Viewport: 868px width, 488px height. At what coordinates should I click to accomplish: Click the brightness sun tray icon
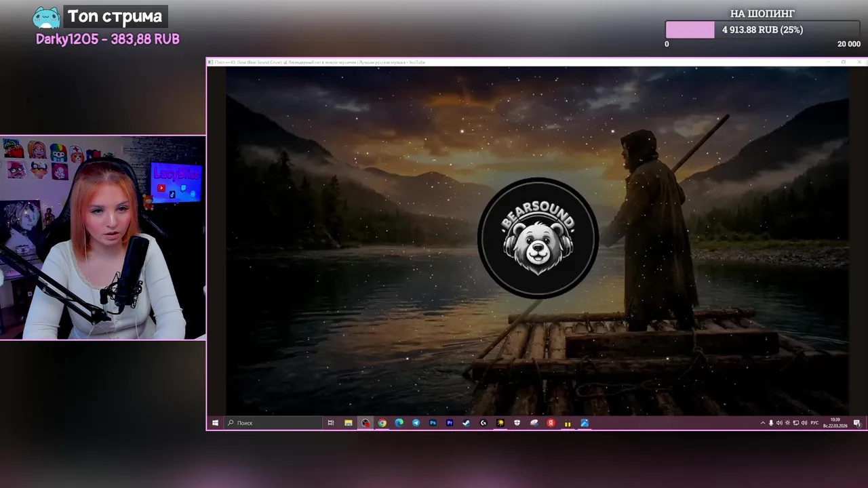(x=787, y=423)
